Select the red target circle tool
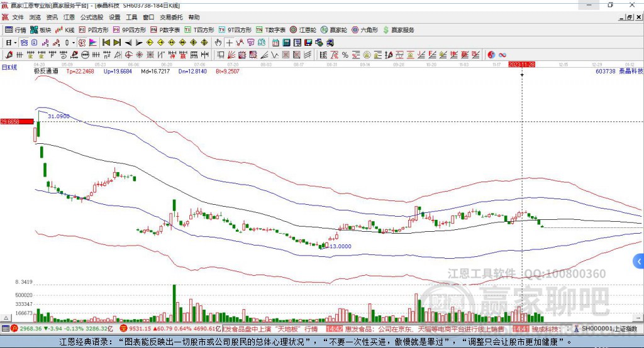644x348 pixels. [x=128, y=55]
